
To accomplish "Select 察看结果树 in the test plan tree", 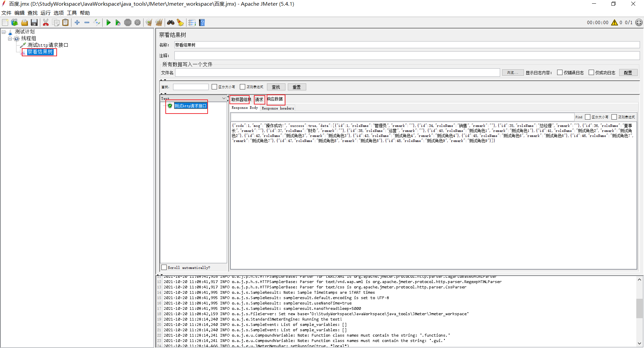I will [x=40, y=52].
